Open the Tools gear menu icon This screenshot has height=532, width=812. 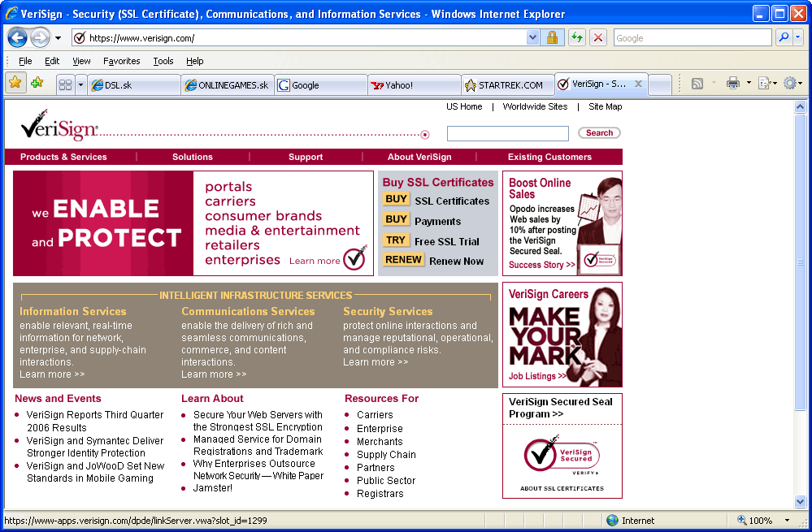(x=792, y=83)
